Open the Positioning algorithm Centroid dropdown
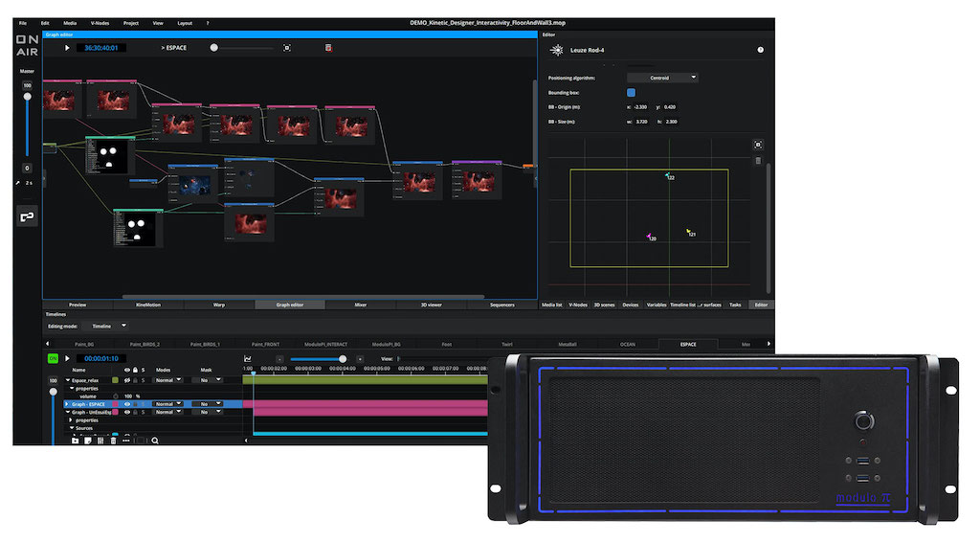Viewport: 980px width, 543px height. point(662,78)
